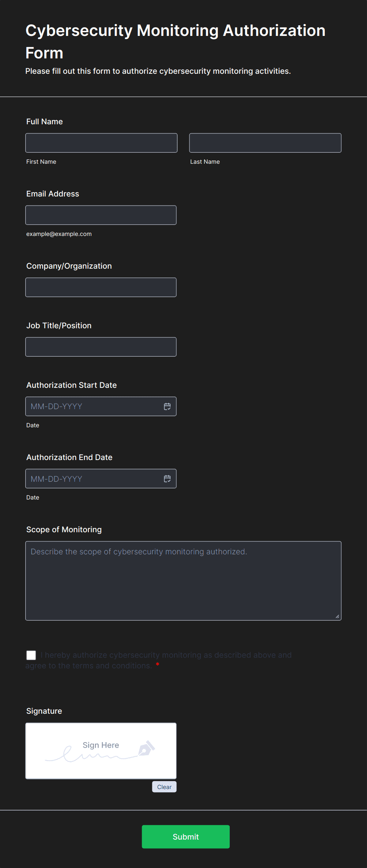Select the Company/Organization input box
This screenshot has height=868, width=367.
(101, 287)
